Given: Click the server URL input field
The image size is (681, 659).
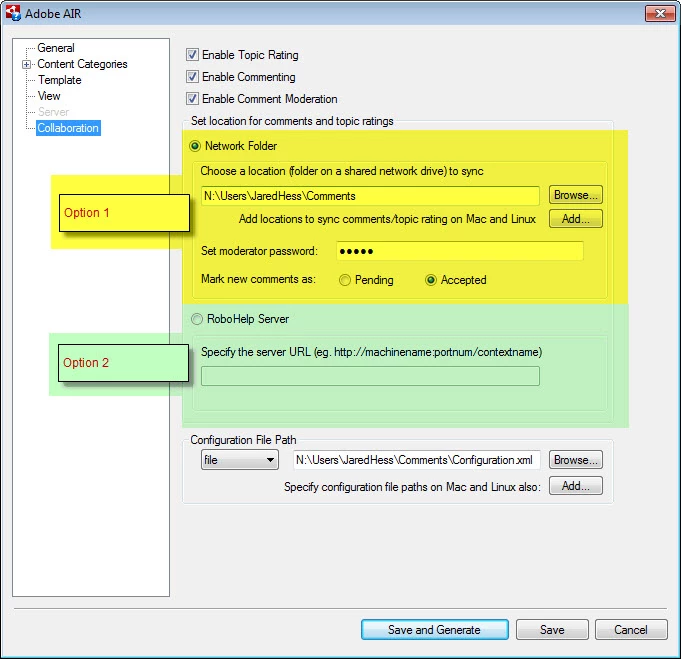Looking at the screenshot, I should 370,376.
